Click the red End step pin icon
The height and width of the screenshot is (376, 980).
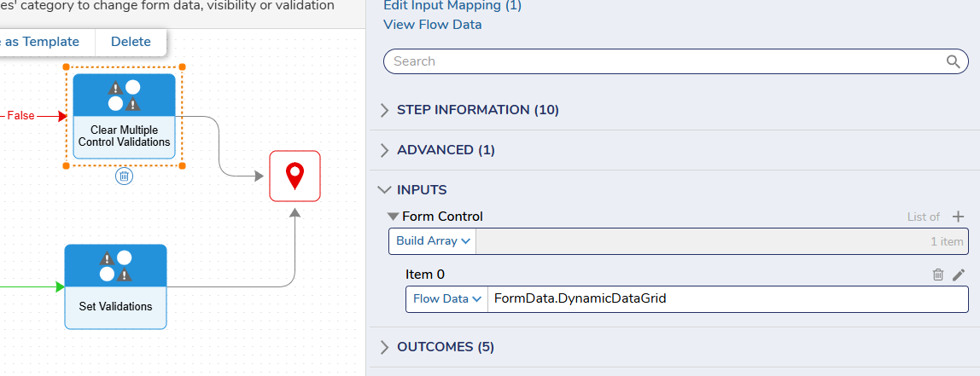[x=295, y=176]
